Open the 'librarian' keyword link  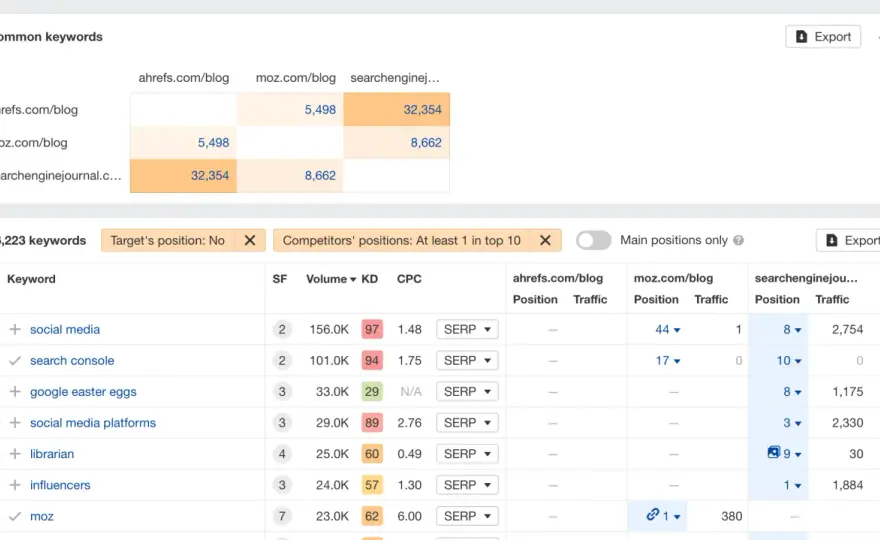(52, 454)
